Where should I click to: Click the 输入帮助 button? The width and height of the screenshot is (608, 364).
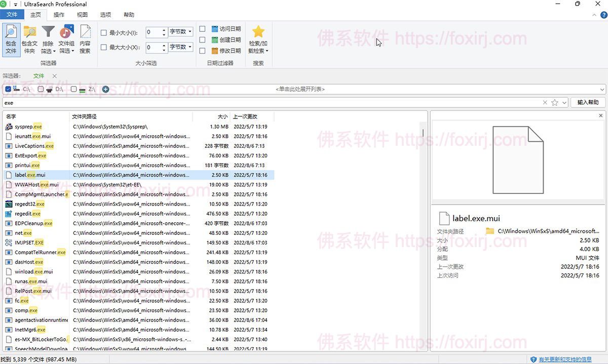[587, 102]
